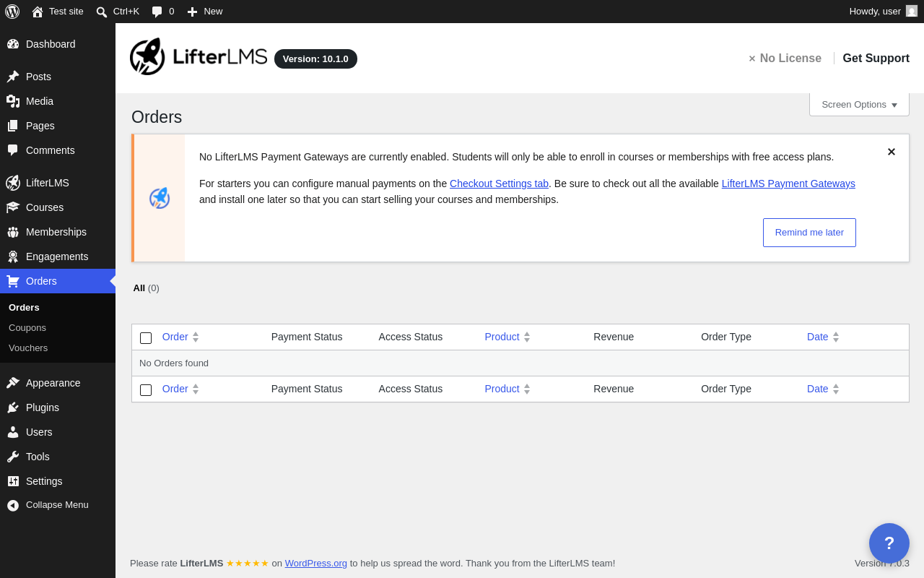This screenshot has height=578, width=924.
Task: Click the Orders page heading
Action: point(157,117)
